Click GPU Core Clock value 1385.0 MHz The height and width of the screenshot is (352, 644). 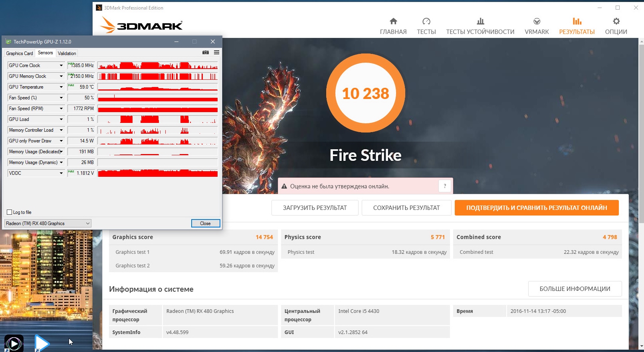81,65
